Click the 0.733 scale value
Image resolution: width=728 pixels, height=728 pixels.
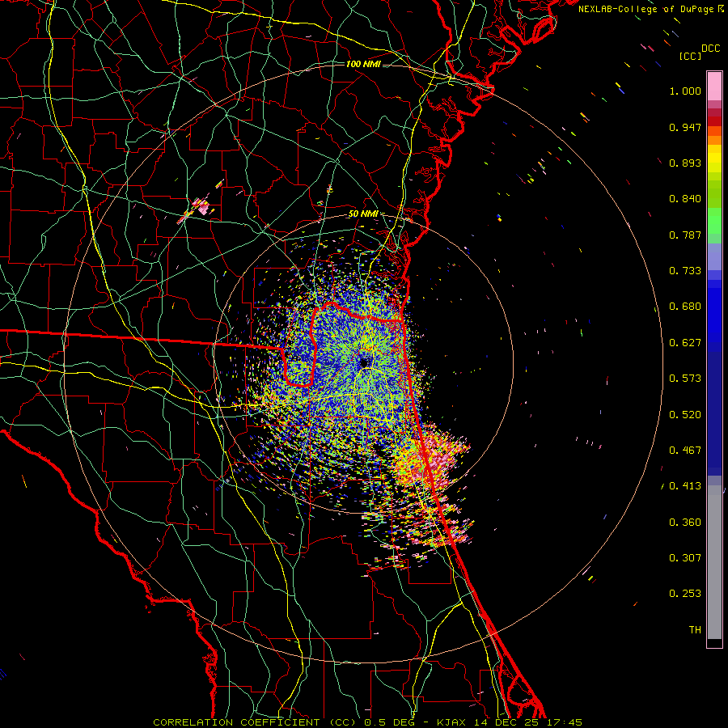tap(685, 271)
